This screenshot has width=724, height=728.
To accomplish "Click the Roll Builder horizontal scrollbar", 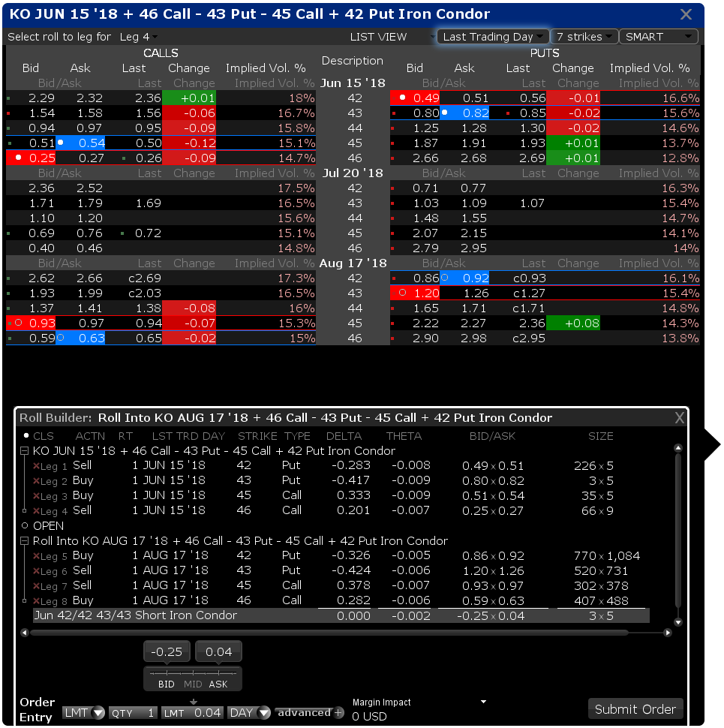I will click(x=329, y=633).
